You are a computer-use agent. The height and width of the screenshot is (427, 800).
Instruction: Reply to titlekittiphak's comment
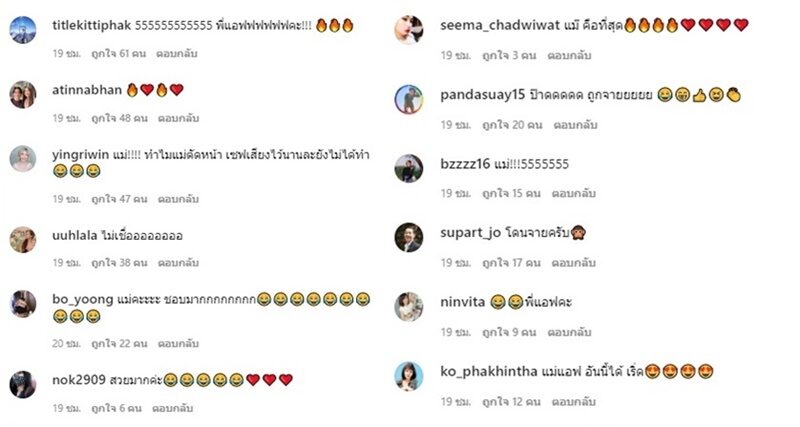177,54
